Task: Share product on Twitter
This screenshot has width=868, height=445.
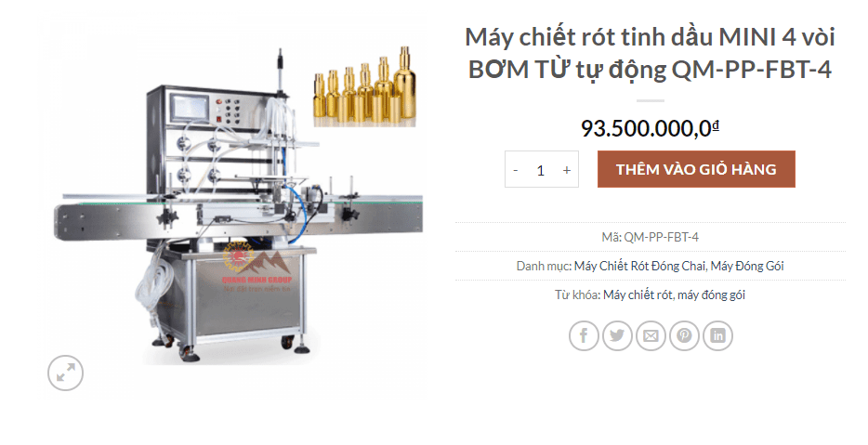Action: 617,335
